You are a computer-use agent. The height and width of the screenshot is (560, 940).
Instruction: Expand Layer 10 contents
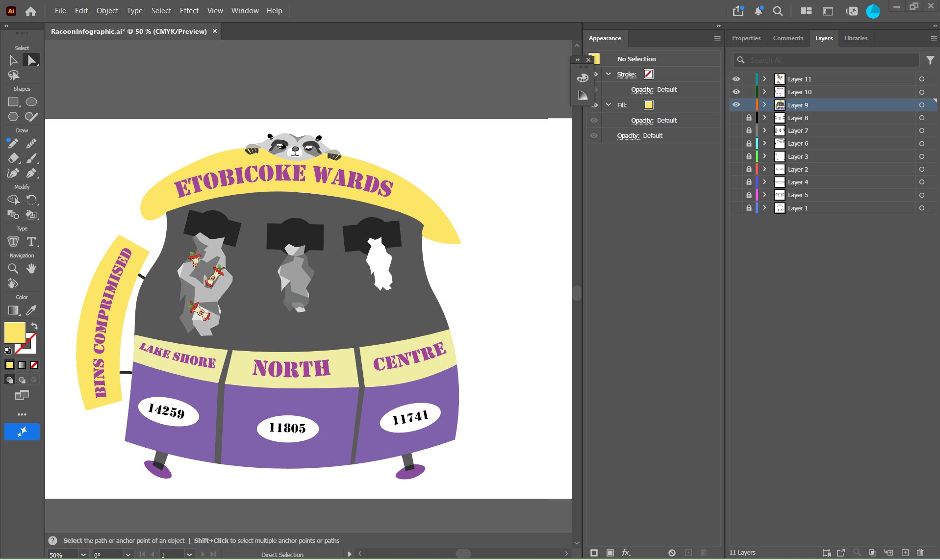pyautogui.click(x=764, y=92)
